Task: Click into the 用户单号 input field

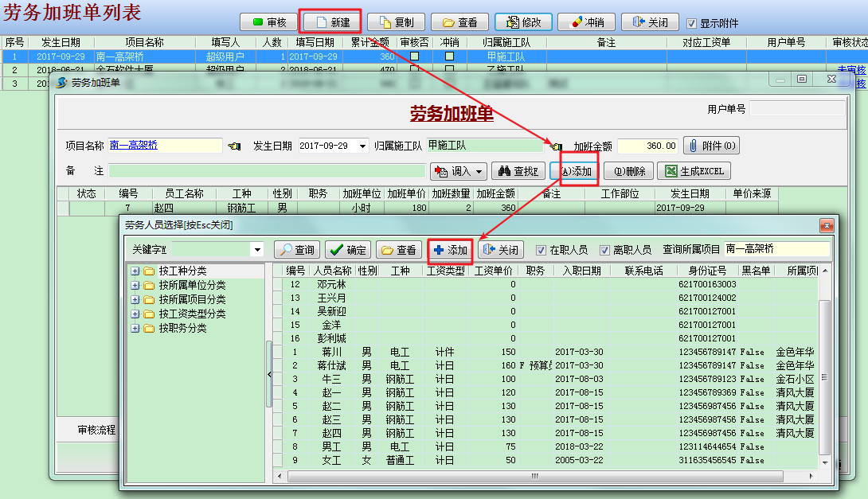Action: coord(797,108)
